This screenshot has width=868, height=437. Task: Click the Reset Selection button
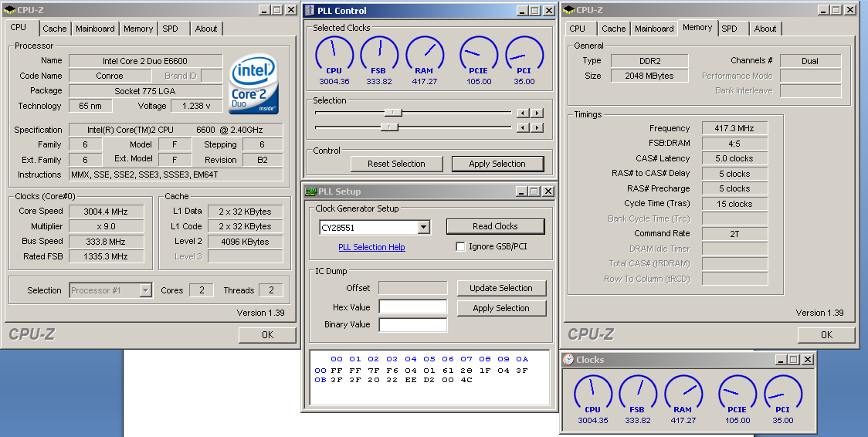click(396, 164)
